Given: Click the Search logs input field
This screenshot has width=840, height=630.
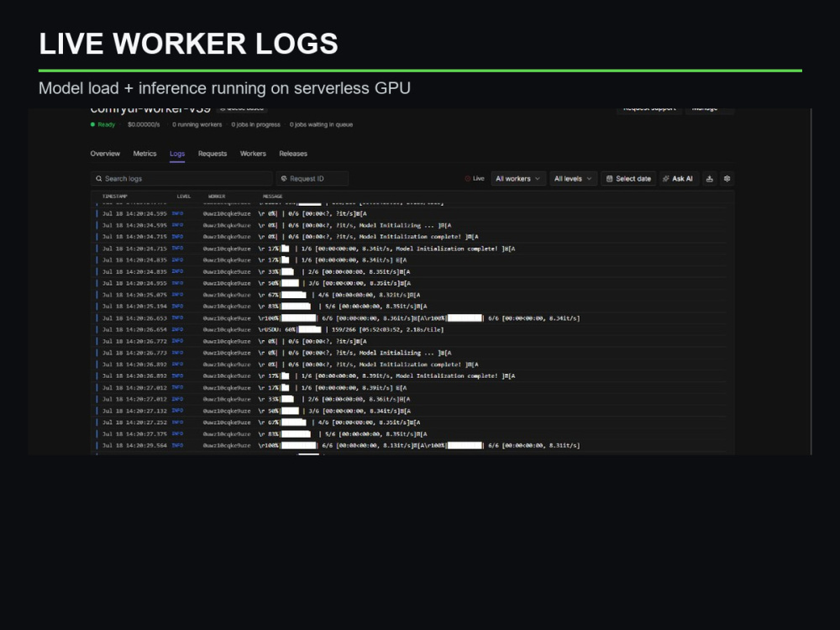Looking at the screenshot, I should 181,179.
